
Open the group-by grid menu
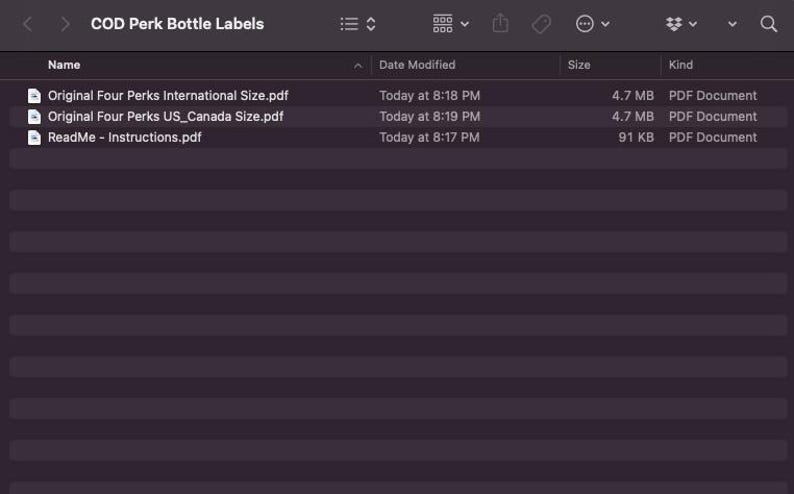point(451,24)
